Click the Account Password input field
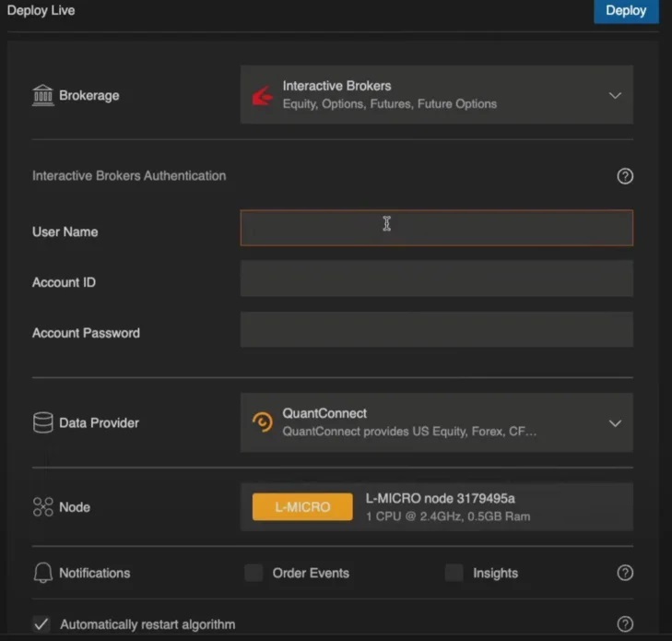Image resolution: width=672 pixels, height=641 pixels. 436,329
